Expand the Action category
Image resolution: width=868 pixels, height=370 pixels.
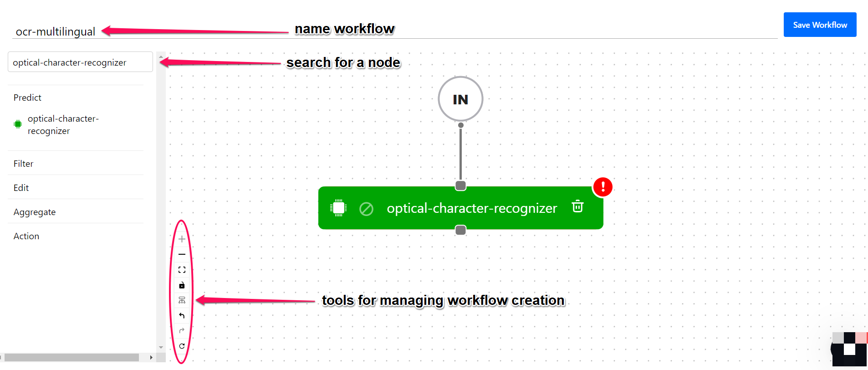tap(26, 236)
